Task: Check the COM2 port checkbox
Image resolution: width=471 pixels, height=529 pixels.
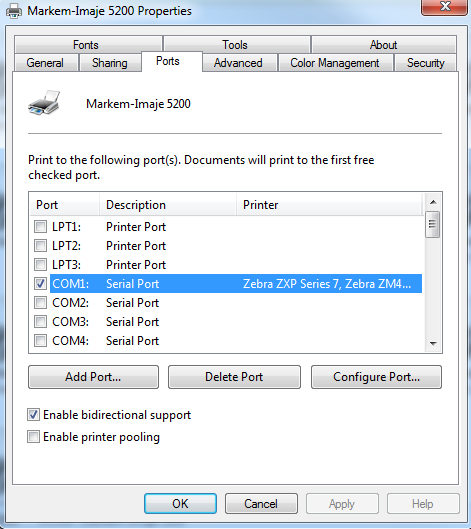Action: coord(40,303)
